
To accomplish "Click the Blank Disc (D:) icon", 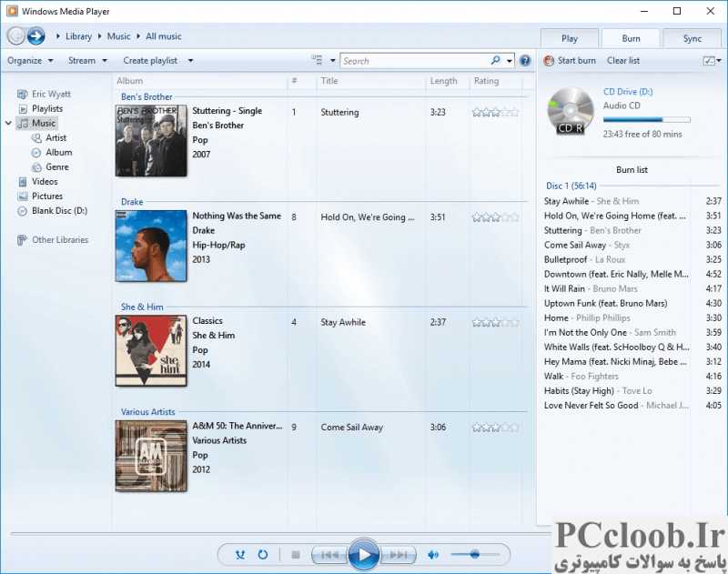I will [22, 211].
